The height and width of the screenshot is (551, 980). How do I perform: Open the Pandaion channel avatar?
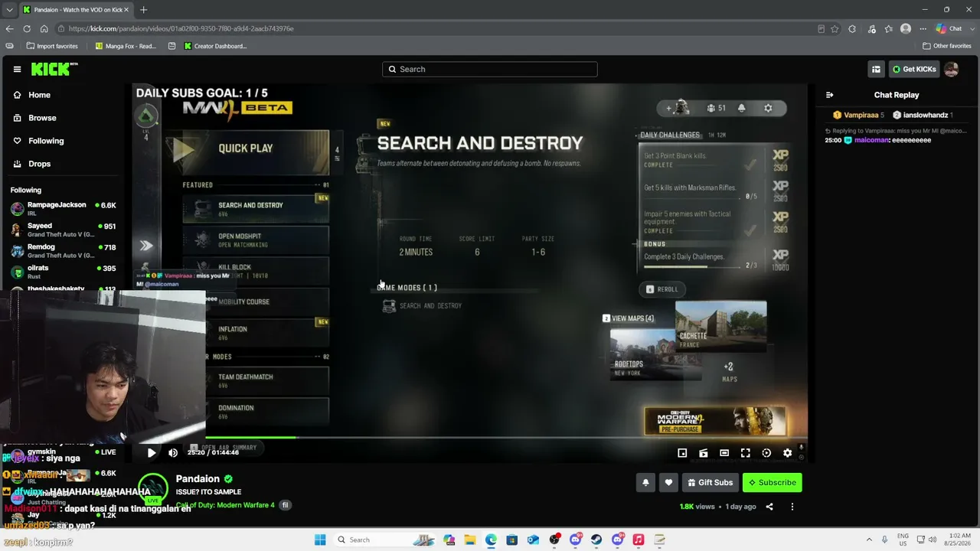153,487
